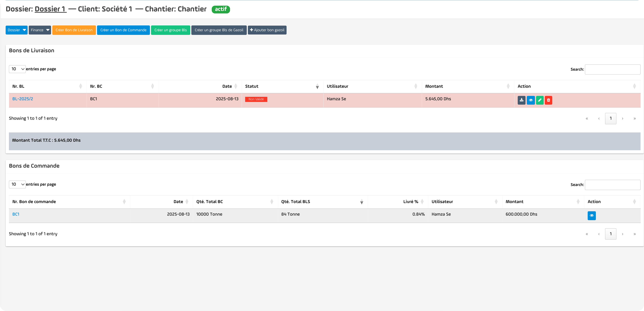644x311 pixels.
Task: Go to next page of Bons de Livraison
Action: (622, 118)
